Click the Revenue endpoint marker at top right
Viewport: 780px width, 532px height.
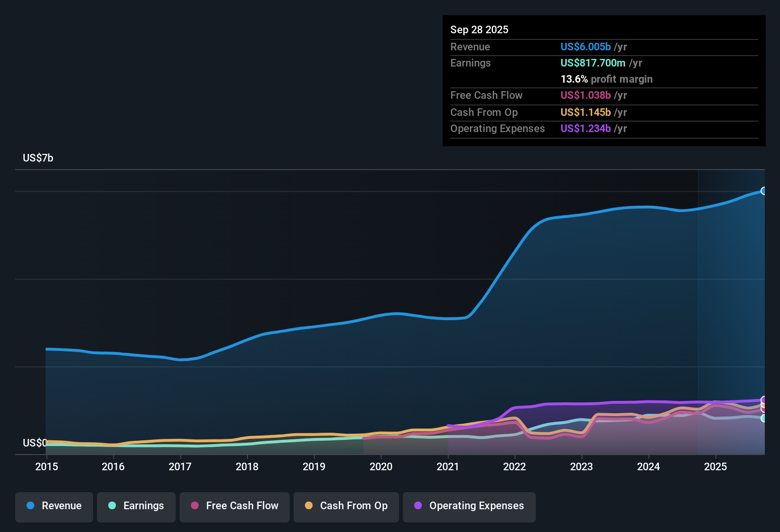pos(764,190)
